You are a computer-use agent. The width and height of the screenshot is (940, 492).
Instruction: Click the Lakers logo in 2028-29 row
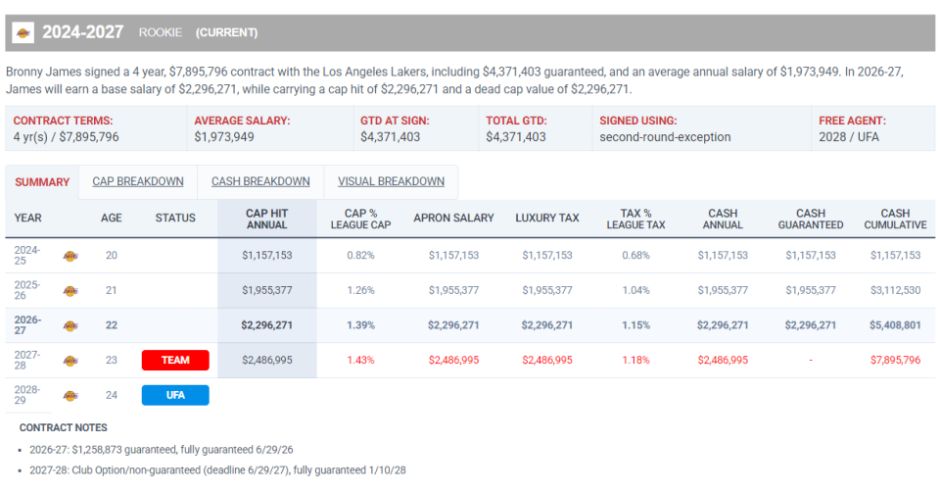click(x=70, y=396)
